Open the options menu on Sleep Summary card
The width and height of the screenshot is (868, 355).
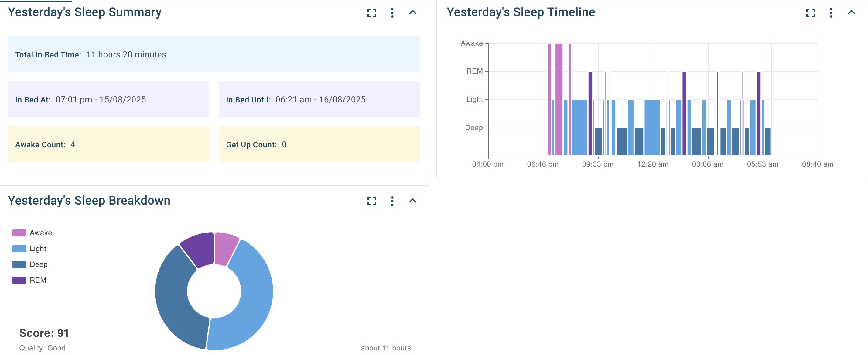pyautogui.click(x=391, y=13)
